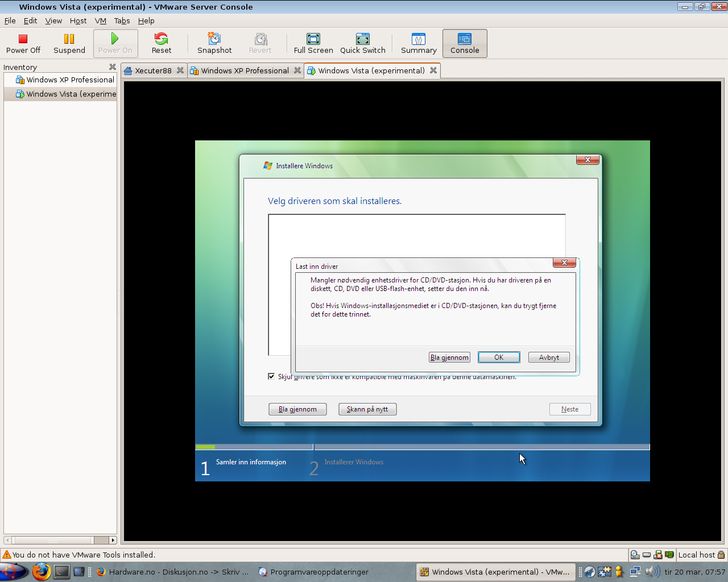Click Skann på nytt button
This screenshot has height=582, width=728.
(x=367, y=409)
